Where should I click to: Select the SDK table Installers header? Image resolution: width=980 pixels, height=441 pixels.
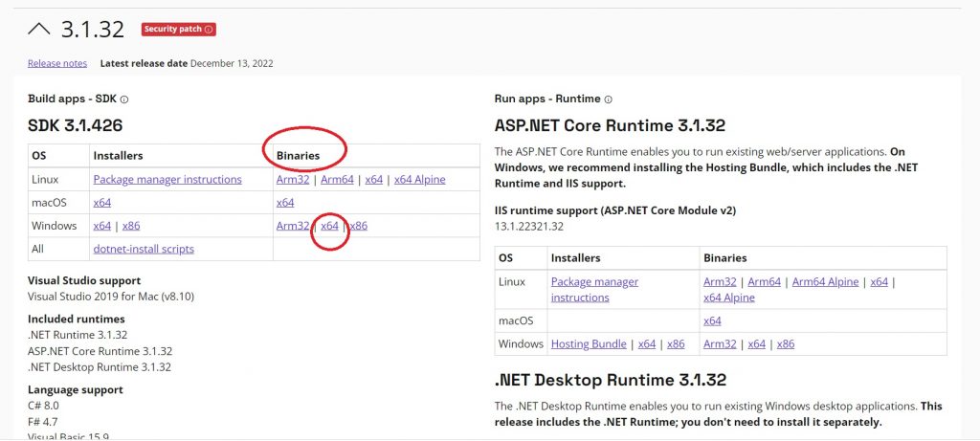pyautogui.click(x=118, y=156)
